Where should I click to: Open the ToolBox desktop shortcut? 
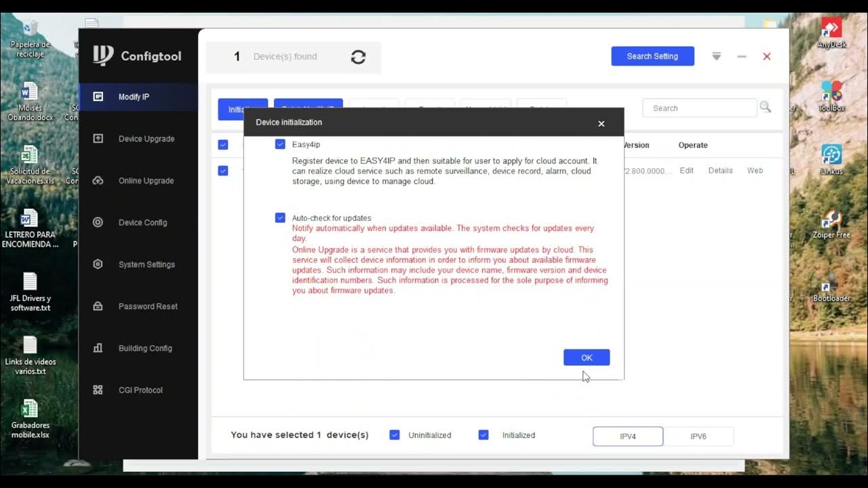click(x=831, y=96)
